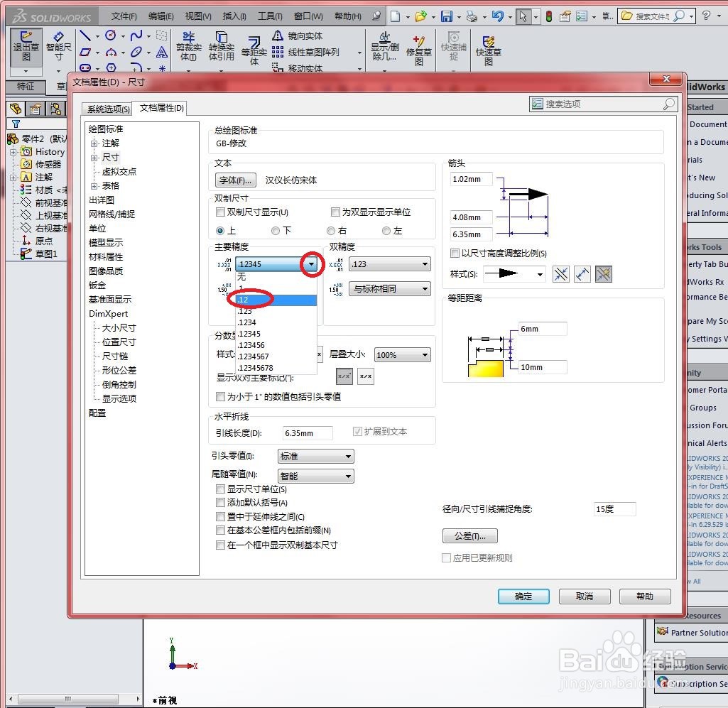Click the arrows-inside dimension lines icon
This screenshot has height=708, width=728.
[582, 274]
